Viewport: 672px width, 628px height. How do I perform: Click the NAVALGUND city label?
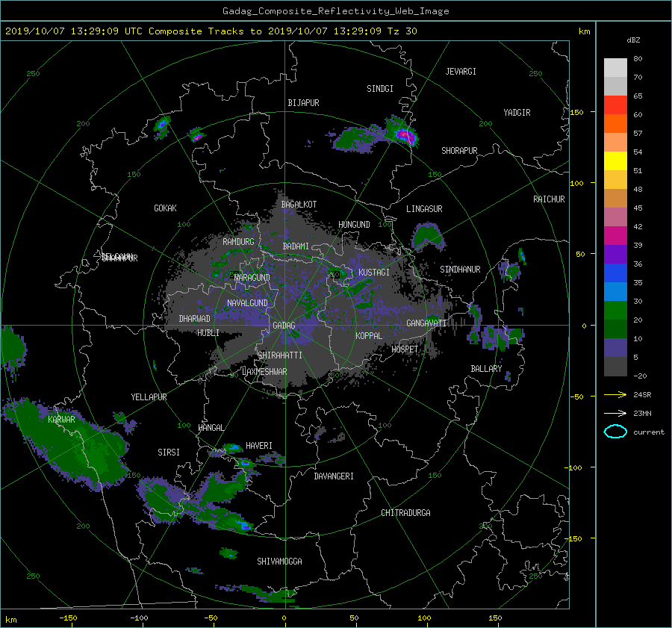[x=247, y=303]
